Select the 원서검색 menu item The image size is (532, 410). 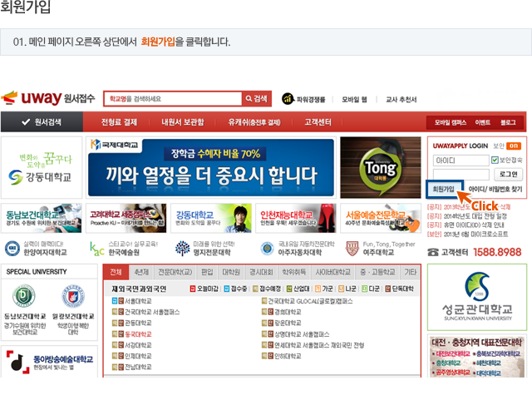coord(42,122)
